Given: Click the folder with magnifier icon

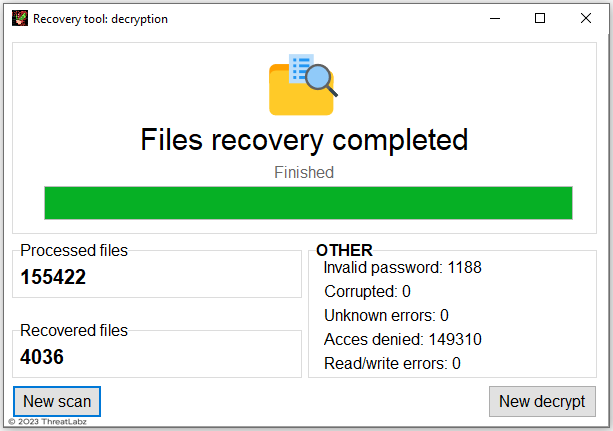Looking at the screenshot, I should pos(303,84).
